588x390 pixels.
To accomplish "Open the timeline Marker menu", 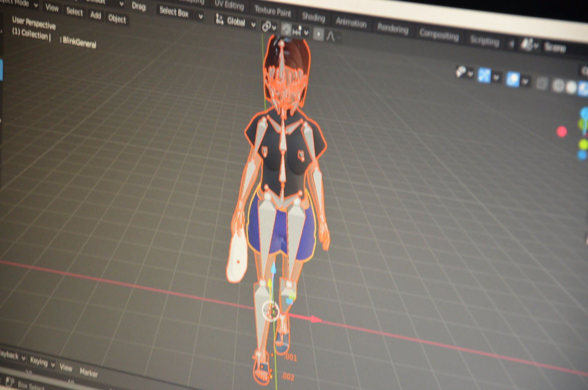I will tap(89, 372).
